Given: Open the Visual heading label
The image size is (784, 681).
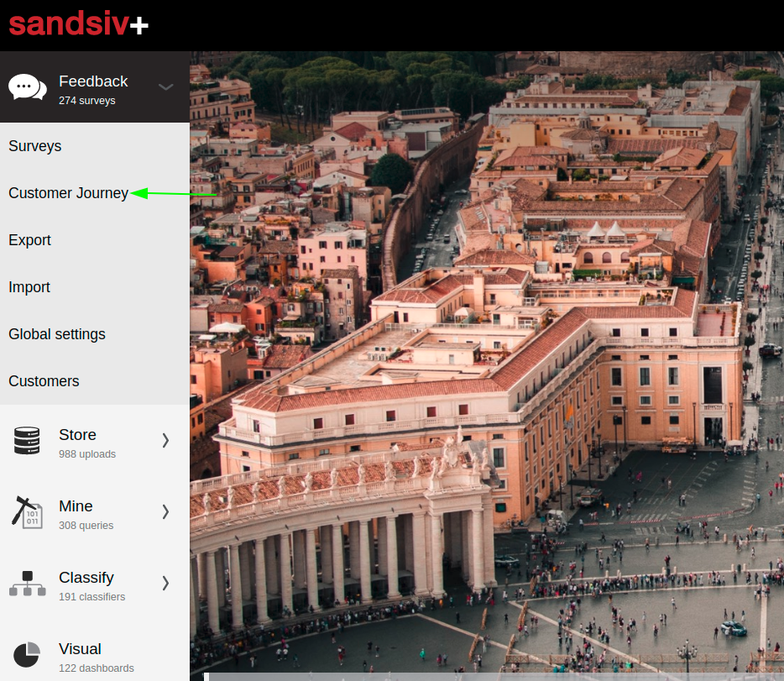Looking at the screenshot, I should pos(80,648).
